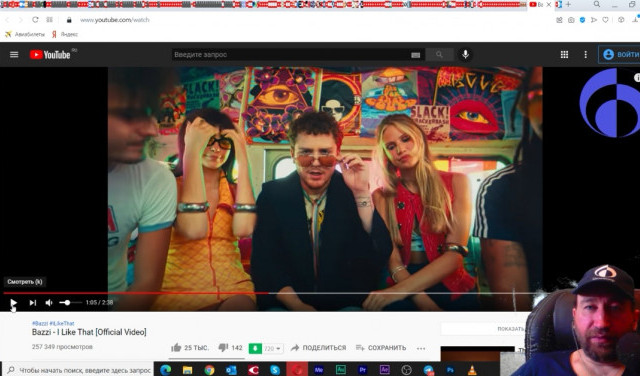Screen dimensions: 640x376
Task: Open Adobe Media Encoder from taskbar
Action: click(x=319, y=370)
